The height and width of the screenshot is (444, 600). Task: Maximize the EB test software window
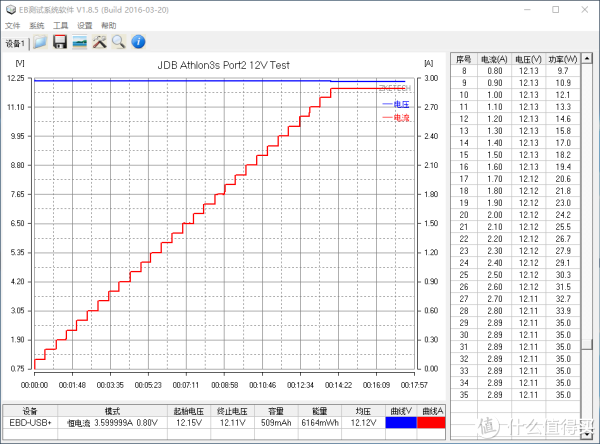556,10
